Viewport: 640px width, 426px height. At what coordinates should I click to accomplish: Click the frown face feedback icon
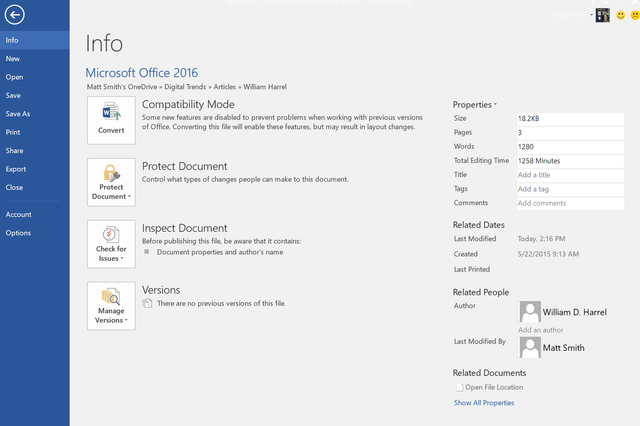point(635,16)
